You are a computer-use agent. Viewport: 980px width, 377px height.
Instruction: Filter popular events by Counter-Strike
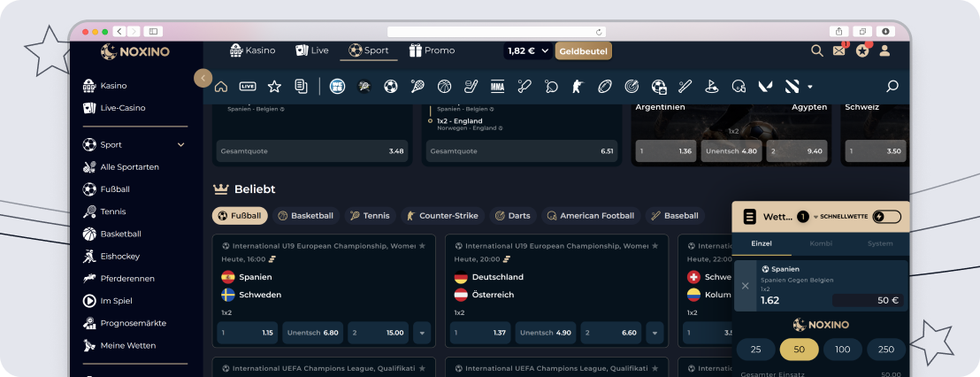click(x=442, y=216)
